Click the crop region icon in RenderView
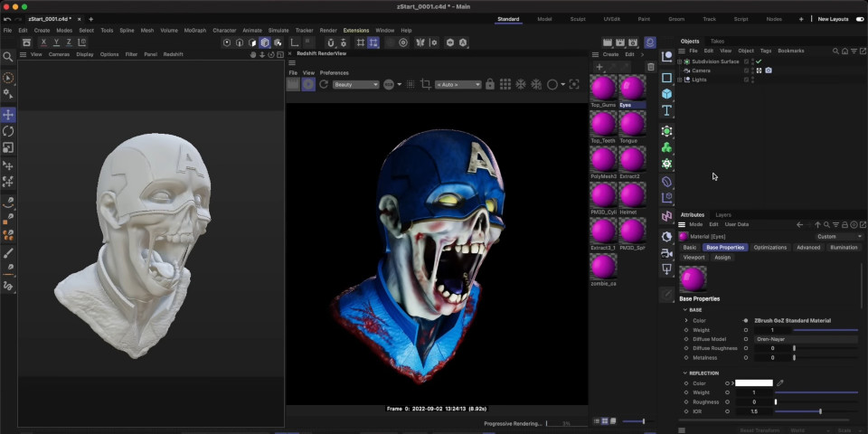 click(426, 84)
